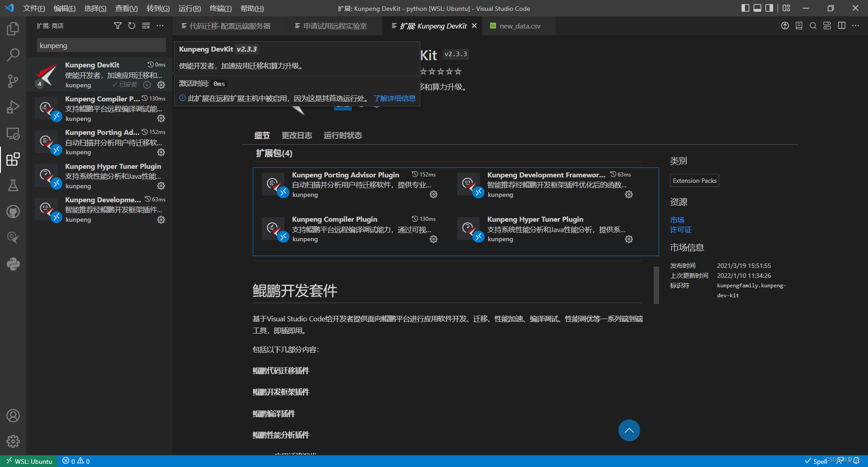868x467 pixels.
Task: Open the Explorer view in activity bar
Action: pos(13,29)
